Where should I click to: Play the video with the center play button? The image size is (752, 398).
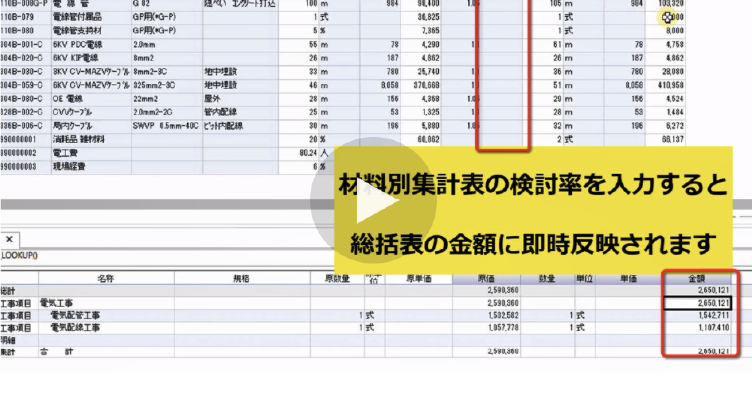click(x=373, y=200)
